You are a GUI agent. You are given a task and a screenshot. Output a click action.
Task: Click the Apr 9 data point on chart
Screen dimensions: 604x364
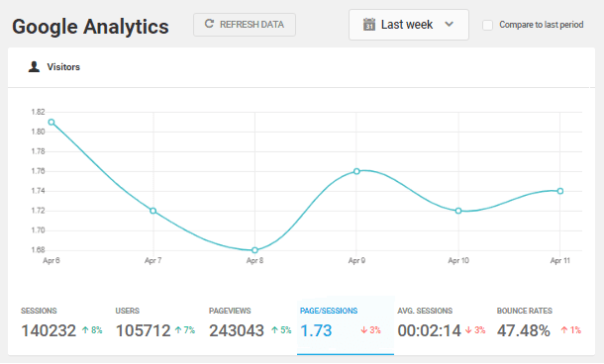[x=356, y=171]
